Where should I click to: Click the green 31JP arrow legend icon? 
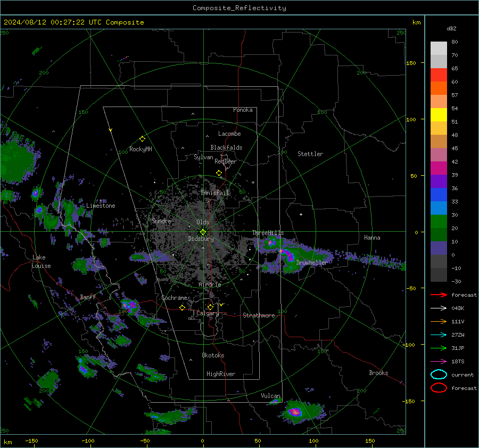pos(439,348)
